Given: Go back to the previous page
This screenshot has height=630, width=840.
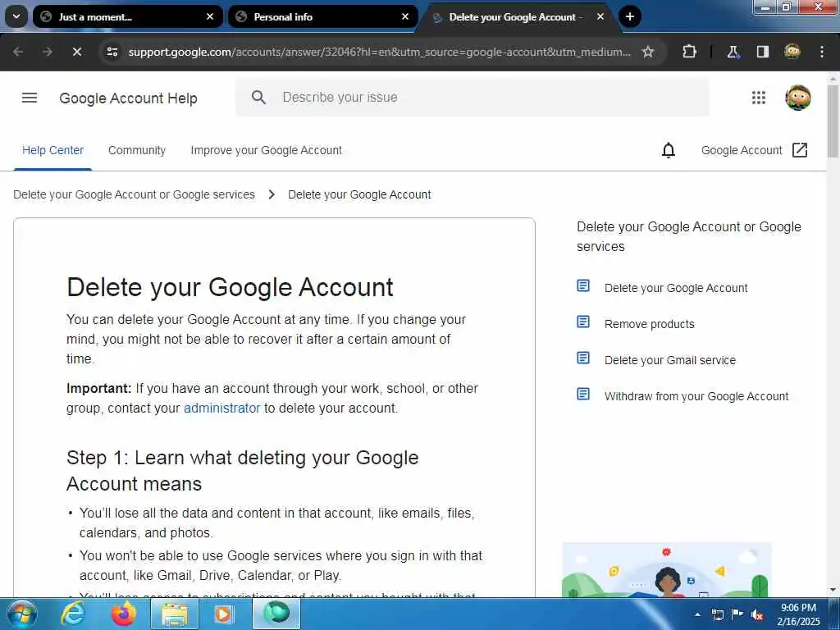Looking at the screenshot, I should [18, 52].
